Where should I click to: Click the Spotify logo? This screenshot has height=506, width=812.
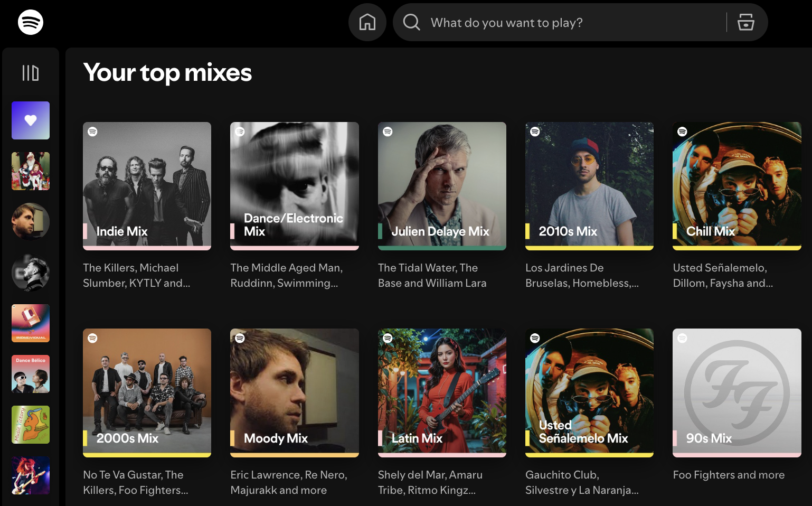(x=31, y=22)
